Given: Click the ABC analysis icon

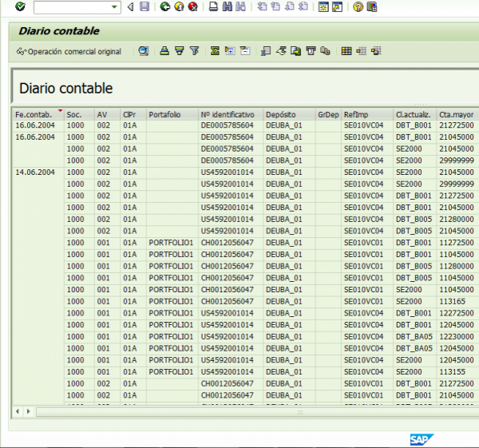Looking at the screenshot, I should 325,51.
